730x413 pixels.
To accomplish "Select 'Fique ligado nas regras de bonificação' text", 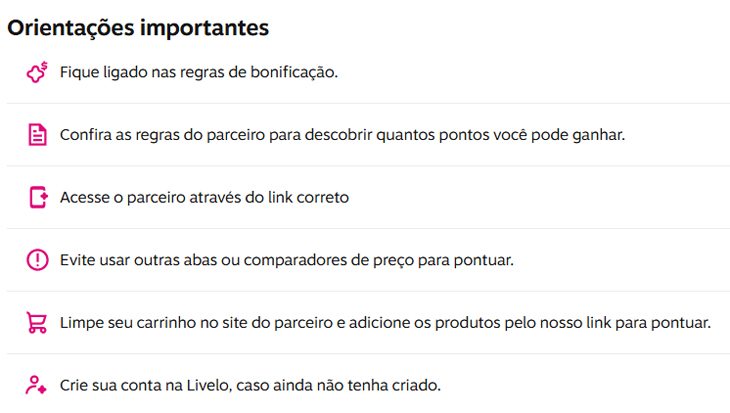I will (199, 73).
